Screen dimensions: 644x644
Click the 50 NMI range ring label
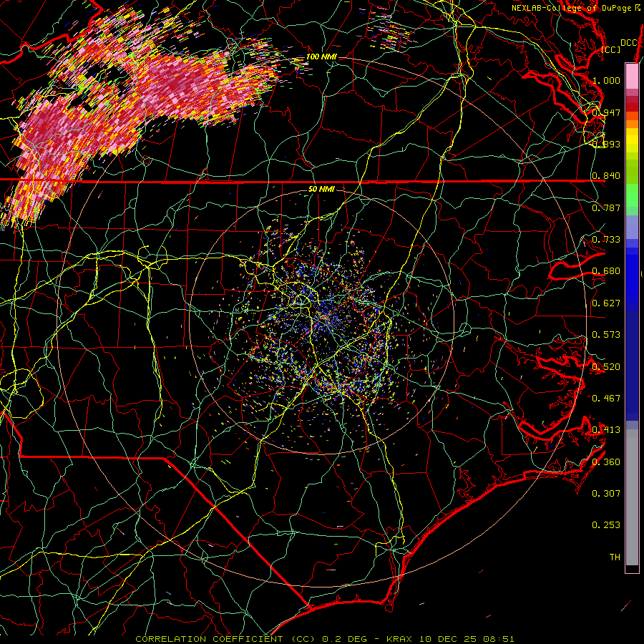click(x=321, y=189)
